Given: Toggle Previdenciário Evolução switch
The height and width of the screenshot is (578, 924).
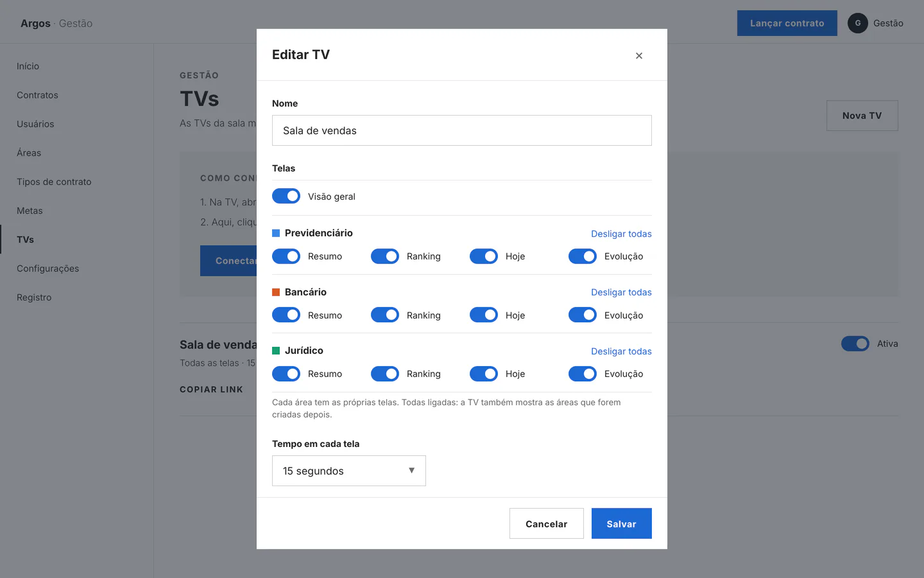Looking at the screenshot, I should click(x=583, y=256).
